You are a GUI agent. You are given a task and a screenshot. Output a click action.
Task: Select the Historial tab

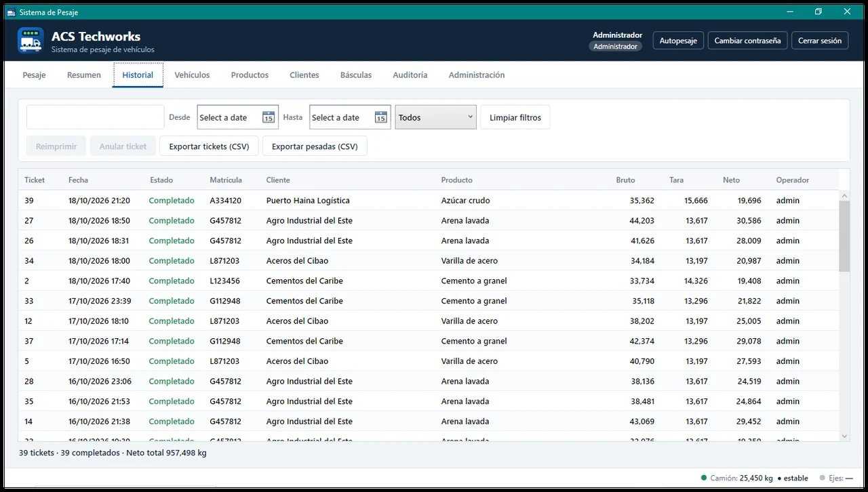tap(138, 75)
